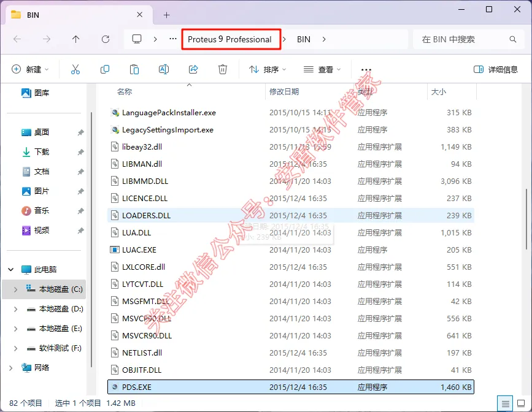532x412 pixels.
Task: Unpin 桌面 using its pin icon
Action: point(81,132)
